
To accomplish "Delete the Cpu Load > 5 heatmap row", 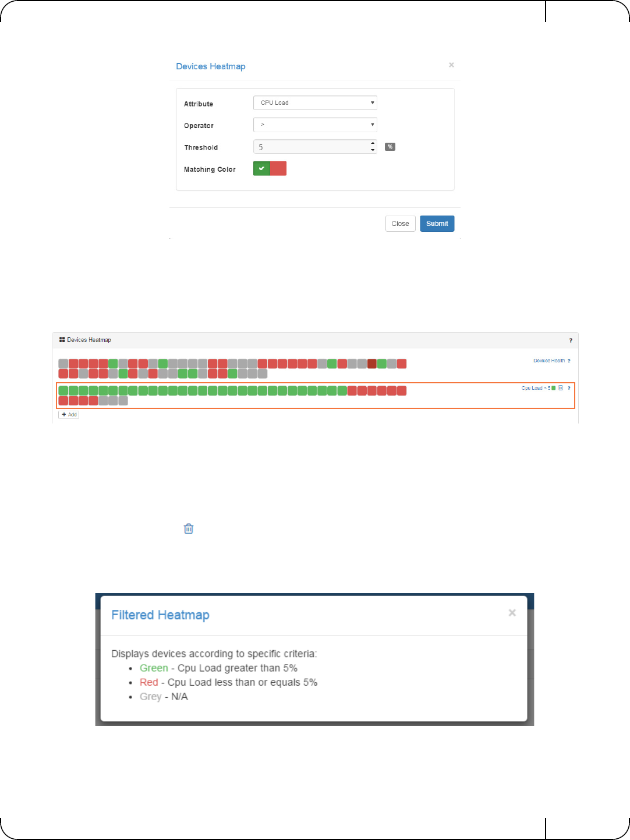I will coord(561,388).
